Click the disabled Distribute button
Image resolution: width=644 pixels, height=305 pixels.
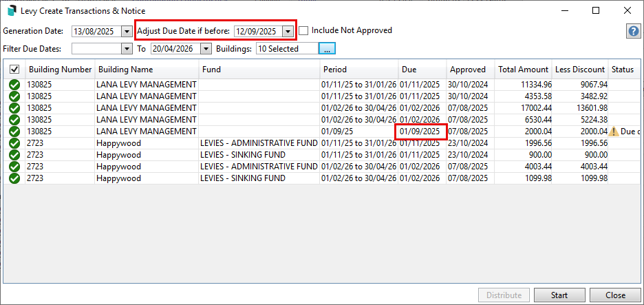click(504, 295)
